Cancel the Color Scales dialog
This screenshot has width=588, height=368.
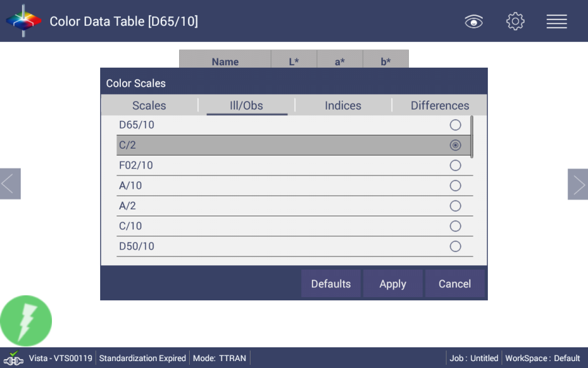click(455, 284)
